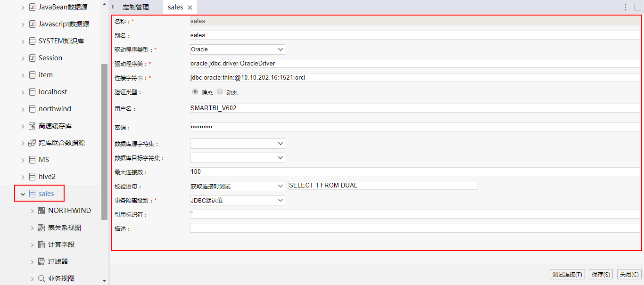Screen dimensions: 644x285
Task: Click the SYSTEM知识库 database icon
Action: click(32, 41)
